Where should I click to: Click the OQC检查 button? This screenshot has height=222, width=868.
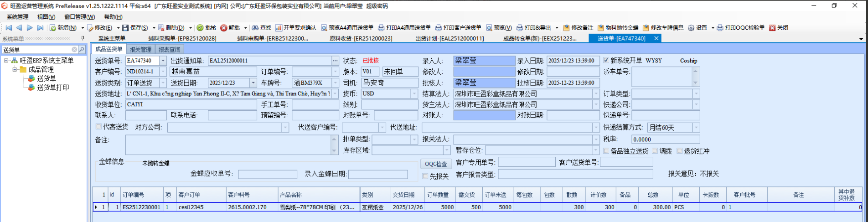pyautogui.click(x=436, y=164)
